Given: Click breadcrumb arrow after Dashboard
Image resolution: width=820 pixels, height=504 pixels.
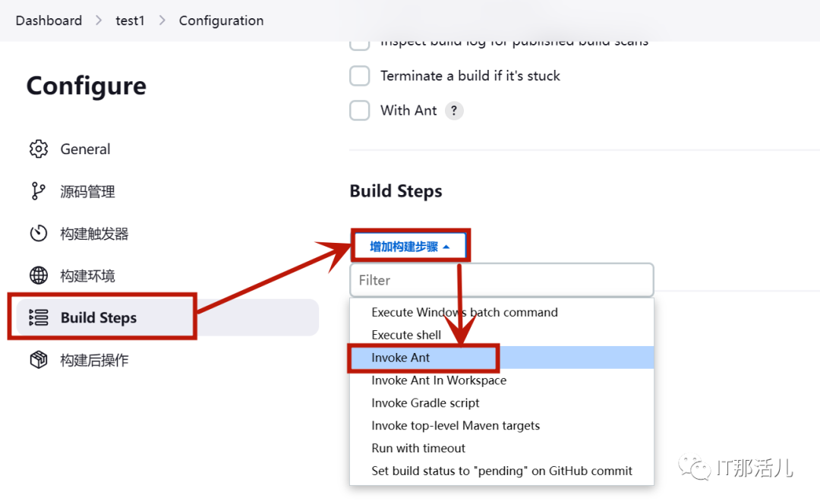Looking at the screenshot, I should [x=99, y=20].
